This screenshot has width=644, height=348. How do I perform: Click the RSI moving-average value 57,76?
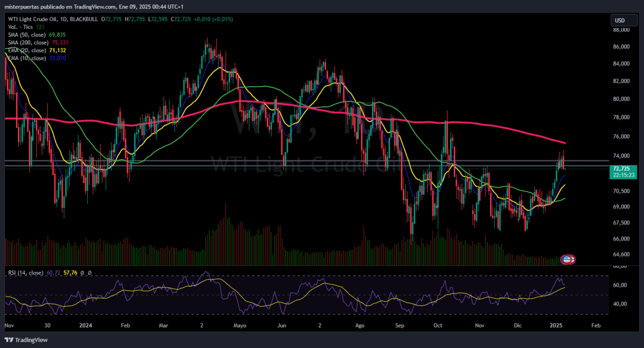[x=70, y=273]
